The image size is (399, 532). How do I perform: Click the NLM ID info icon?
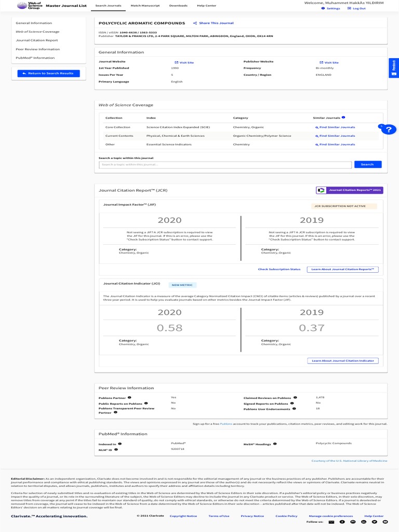point(116,449)
